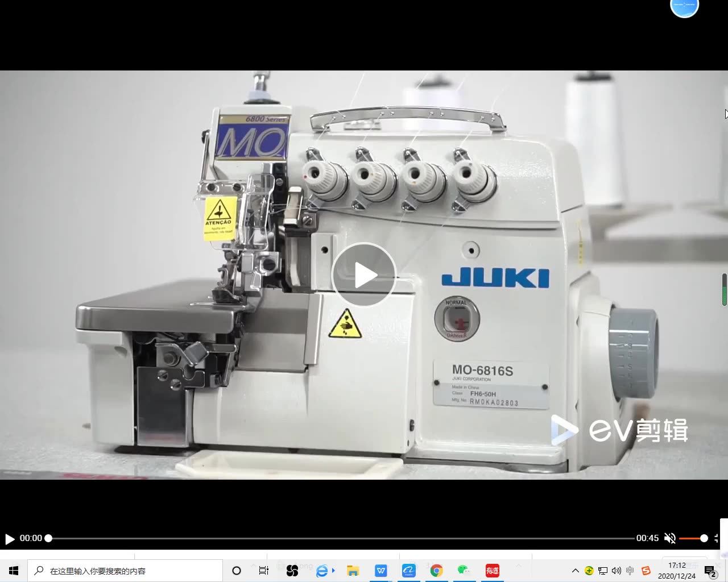Open WPS Office from the taskbar
The width and height of the screenshot is (728, 582).
point(381,571)
